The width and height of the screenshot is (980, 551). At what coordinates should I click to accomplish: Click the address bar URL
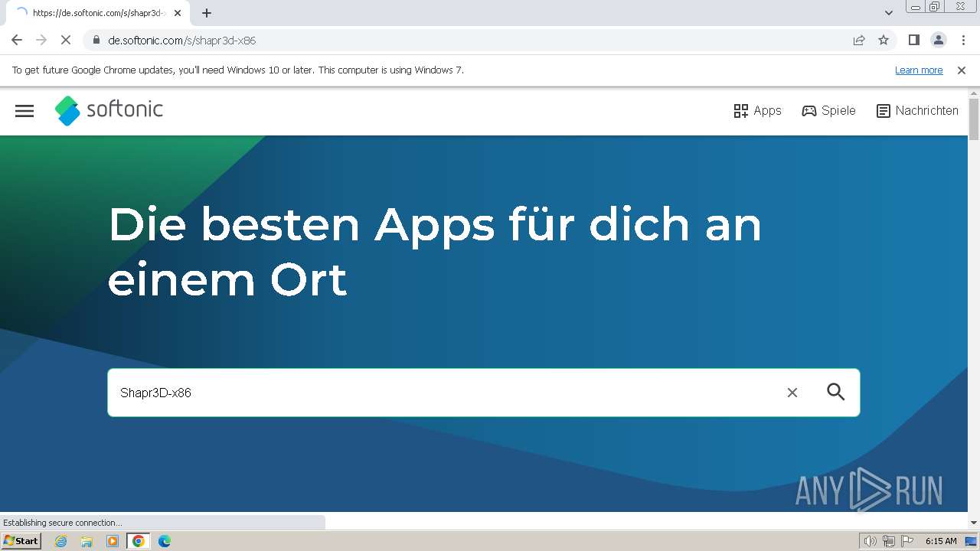click(181, 41)
